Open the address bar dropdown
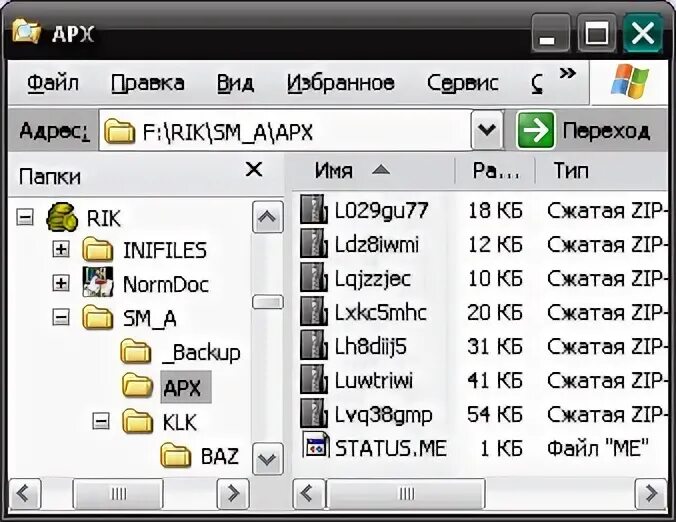This screenshot has height=522, width=676. [487, 130]
